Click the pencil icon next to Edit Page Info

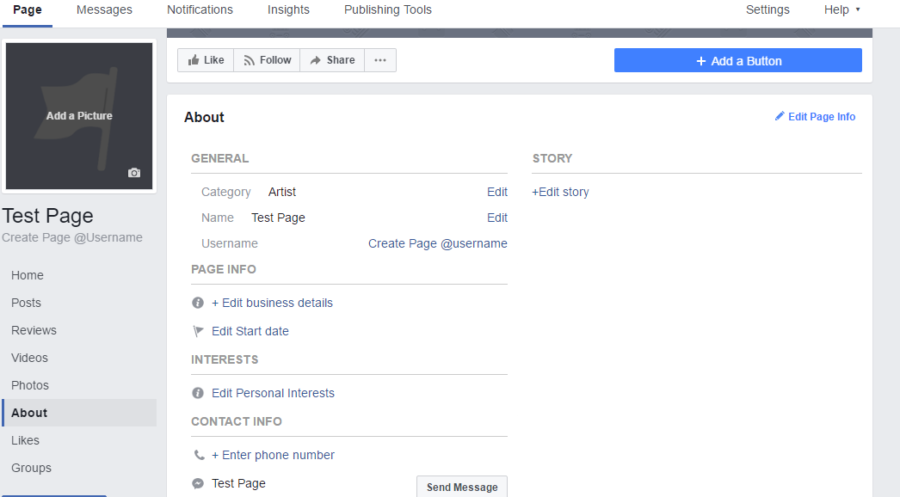[x=779, y=116]
